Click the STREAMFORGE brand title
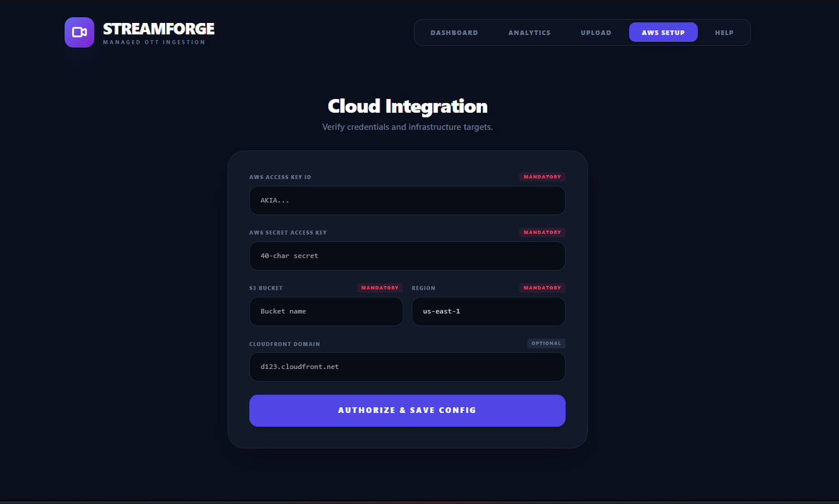The height and width of the screenshot is (504, 839). click(x=159, y=29)
